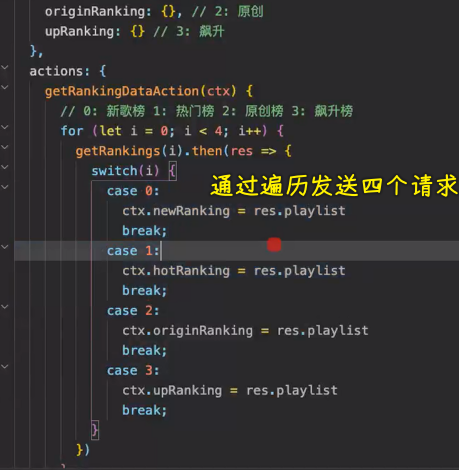Click ctx.hotRanking assignment line
459x470 pixels.
click(x=234, y=271)
